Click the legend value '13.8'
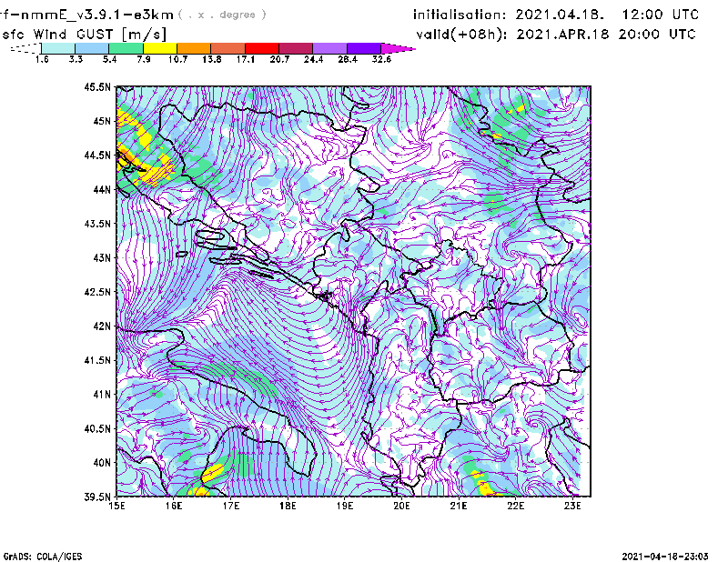 pos(212,59)
